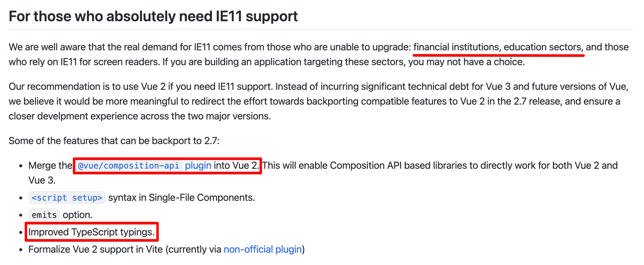The height and width of the screenshot is (265, 644).
Task: Open the @vue/composition-api code link
Action: coord(129,166)
